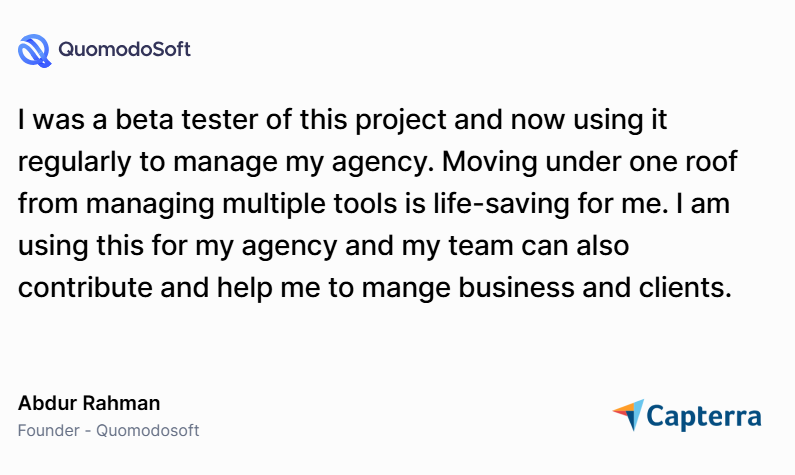
Task: Click the QuomodoSoft logo icon
Action: [x=35, y=49]
